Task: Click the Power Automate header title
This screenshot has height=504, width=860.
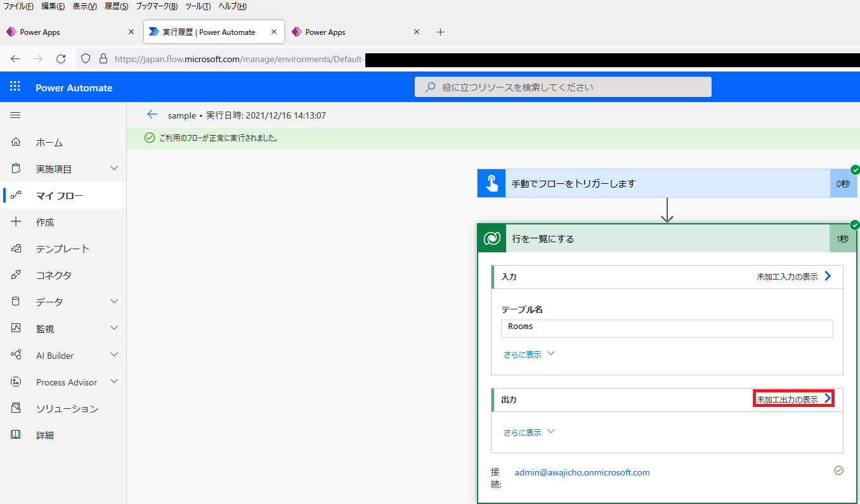Action: [x=74, y=88]
